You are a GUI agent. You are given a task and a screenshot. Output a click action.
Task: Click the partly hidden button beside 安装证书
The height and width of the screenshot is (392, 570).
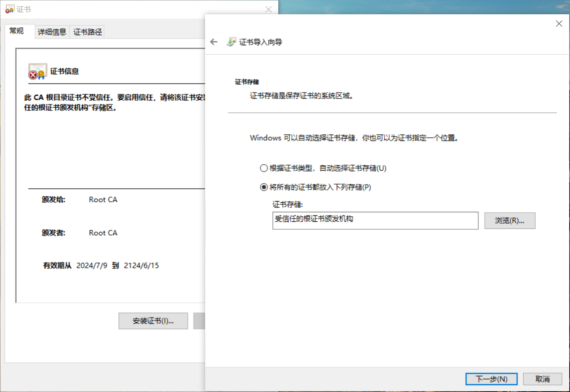pyautogui.click(x=199, y=321)
